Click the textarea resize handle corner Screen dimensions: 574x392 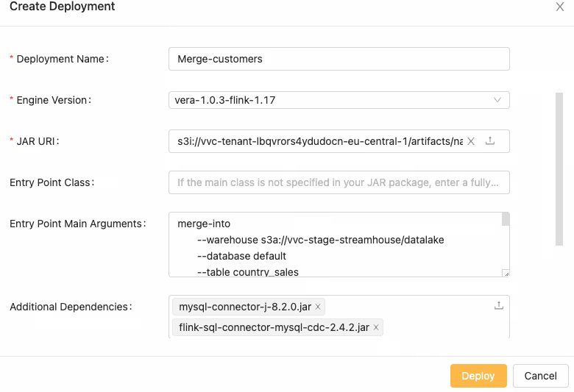[506, 274]
